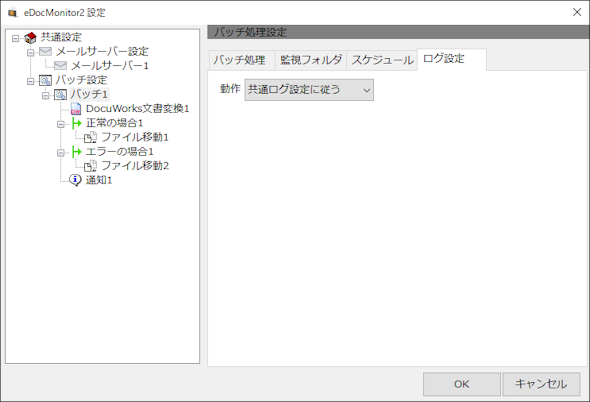This screenshot has height=402, width=590.
Task: Click the green branch icon for エラーの場合1
Action: (76, 152)
